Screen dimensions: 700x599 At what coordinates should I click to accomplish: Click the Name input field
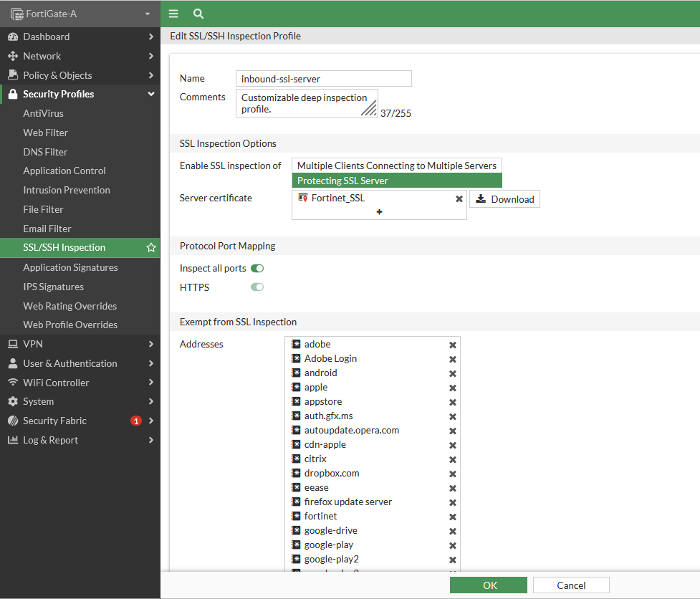(324, 79)
